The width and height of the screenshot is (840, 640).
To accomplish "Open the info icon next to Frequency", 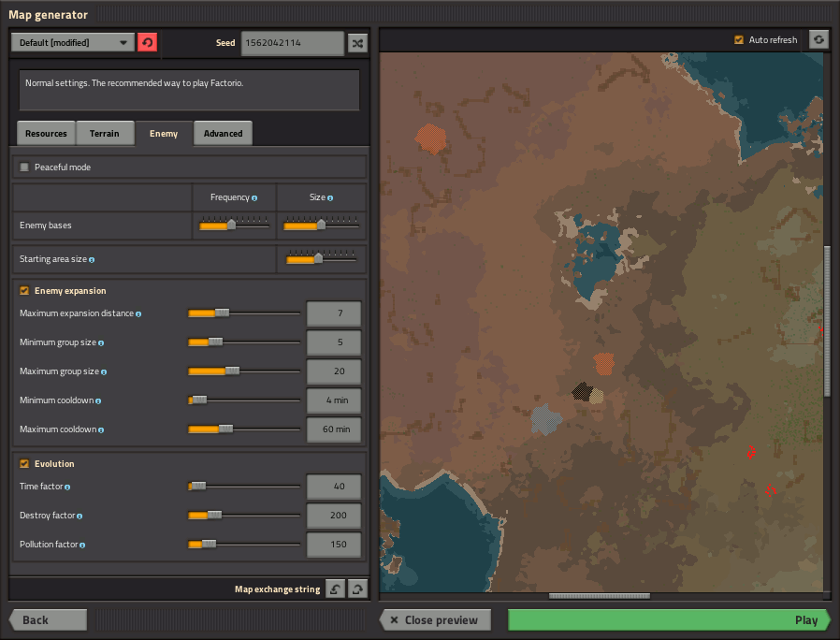I will [254, 198].
